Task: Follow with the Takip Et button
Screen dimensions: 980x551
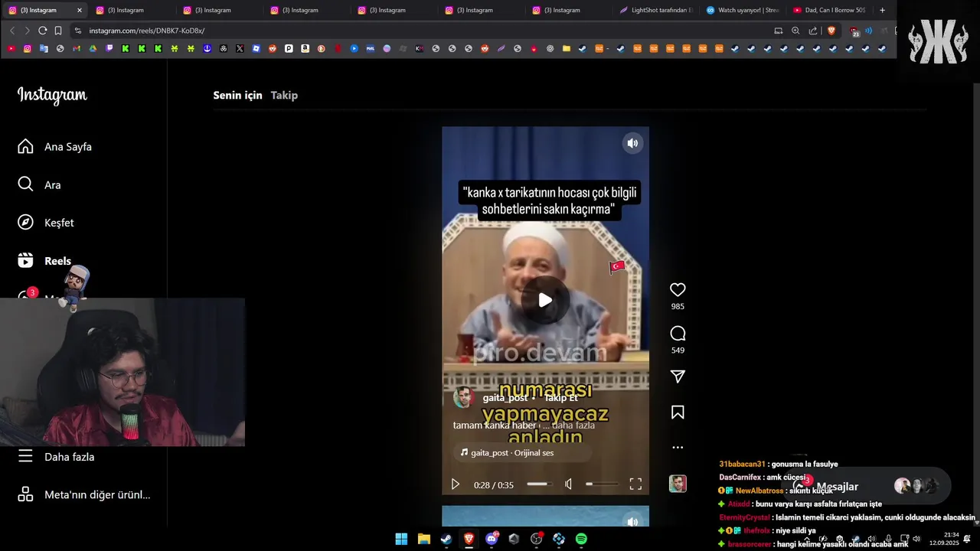Action: [561, 398]
